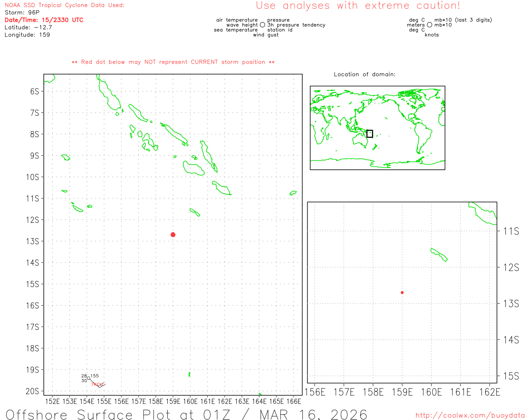
Task: Click the 'NOAA SSD Tropical Cyclone Data Used' header
Action: (64, 5)
